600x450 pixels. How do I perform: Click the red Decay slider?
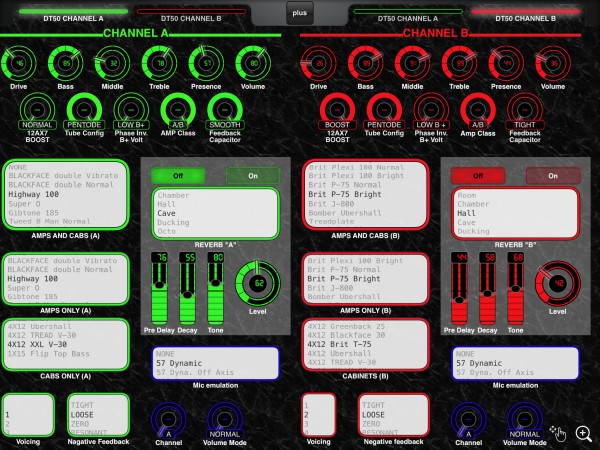click(x=488, y=289)
